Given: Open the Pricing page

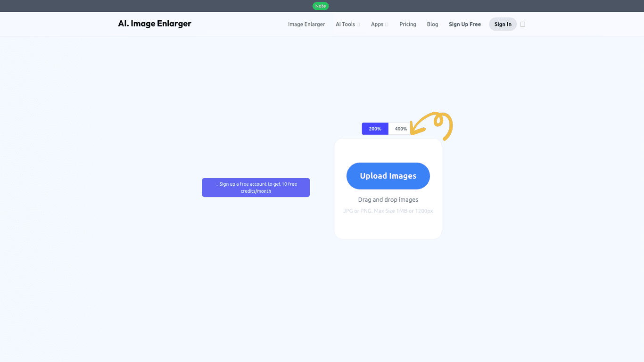Looking at the screenshot, I should [x=407, y=25].
